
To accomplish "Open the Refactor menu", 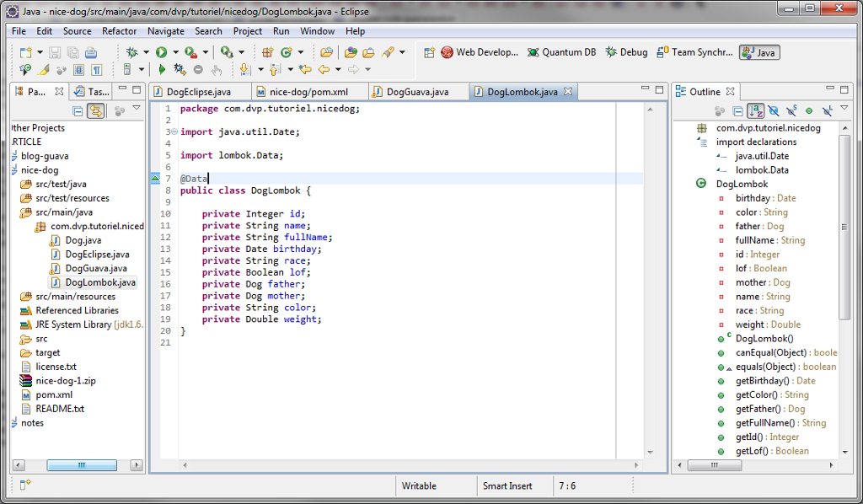I will coord(119,31).
